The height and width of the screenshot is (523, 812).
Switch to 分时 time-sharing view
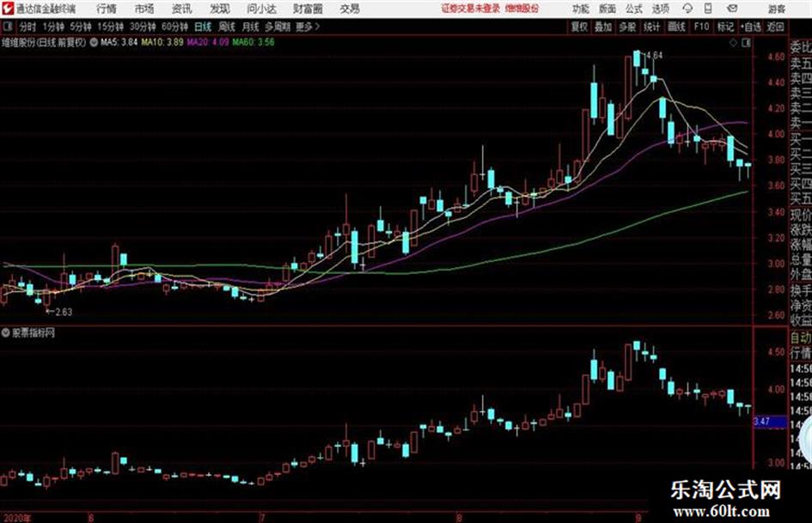point(27,27)
